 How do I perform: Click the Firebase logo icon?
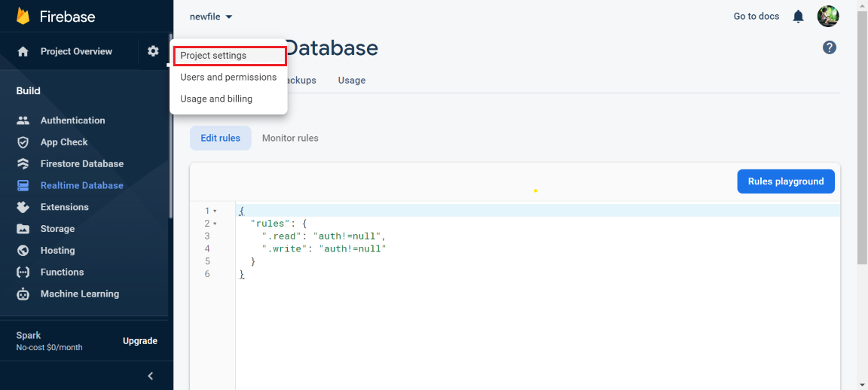(23, 16)
